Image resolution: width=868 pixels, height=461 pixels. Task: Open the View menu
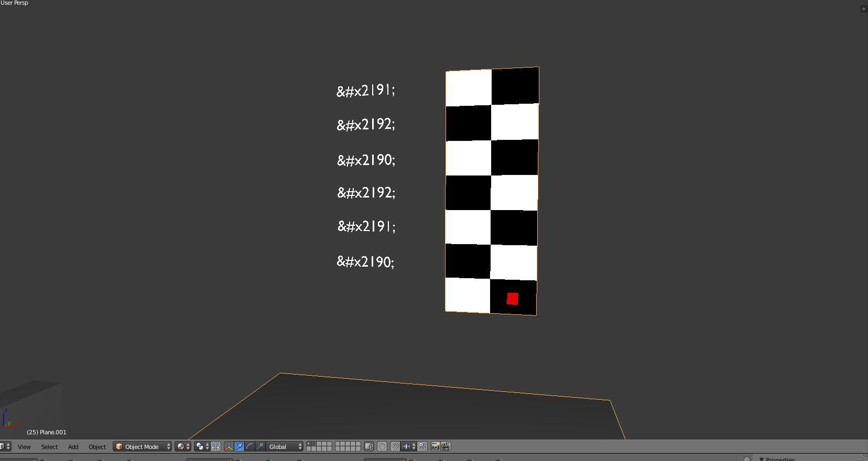[24, 447]
